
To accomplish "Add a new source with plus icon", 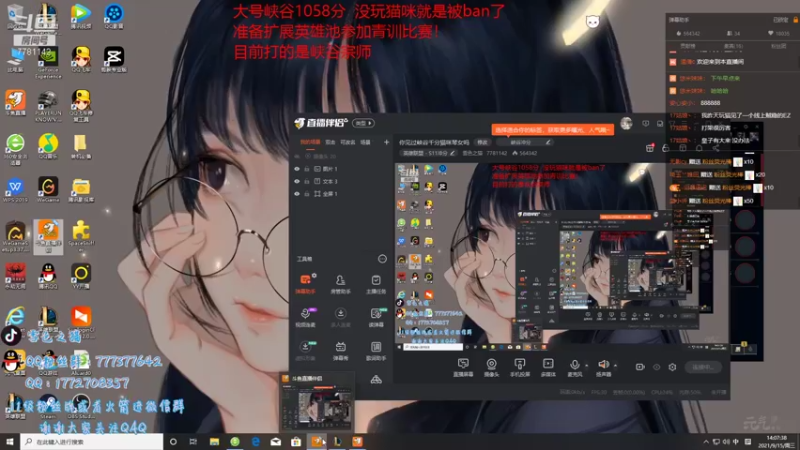I will 386,142.
